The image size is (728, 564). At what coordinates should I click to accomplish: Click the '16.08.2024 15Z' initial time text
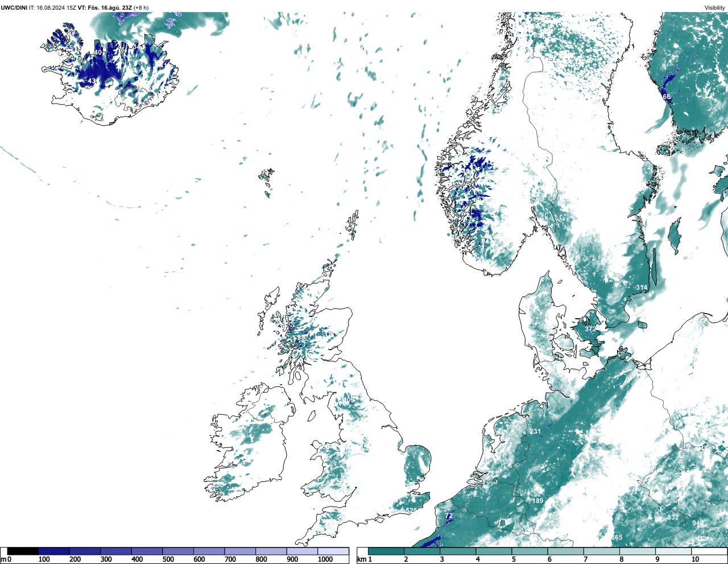click(x=56, y=7)
